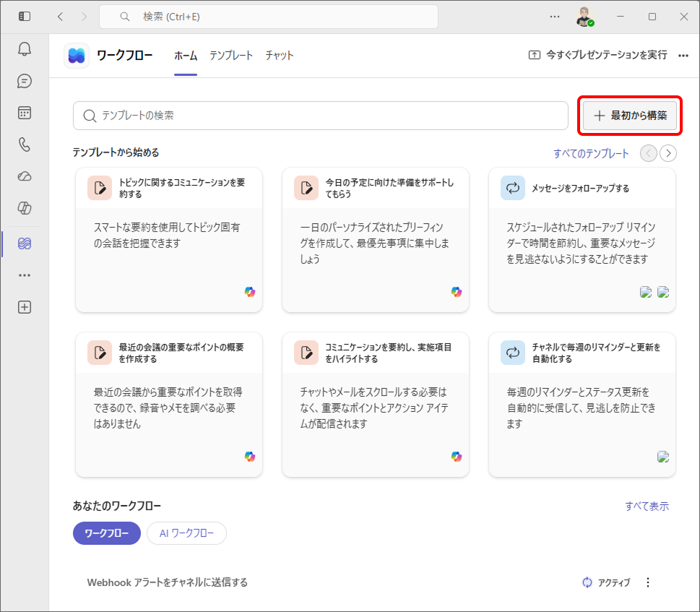The height and width of the screenshot is (612, 700).
Task: Go back with left arrow in title bar
Action: point(60,17)
